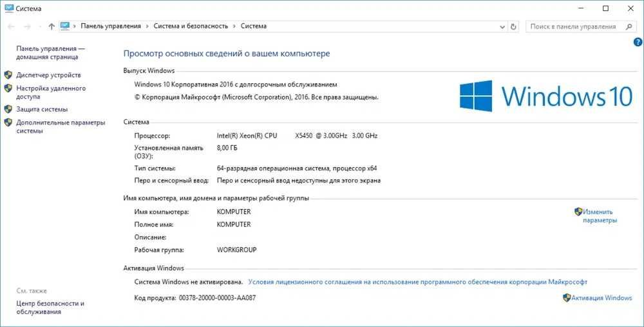This screenshot has height=327, width=644.
Task: Click the processor value Intel(R) Xeon(R) CPU X5450
Action: point(297,135)
